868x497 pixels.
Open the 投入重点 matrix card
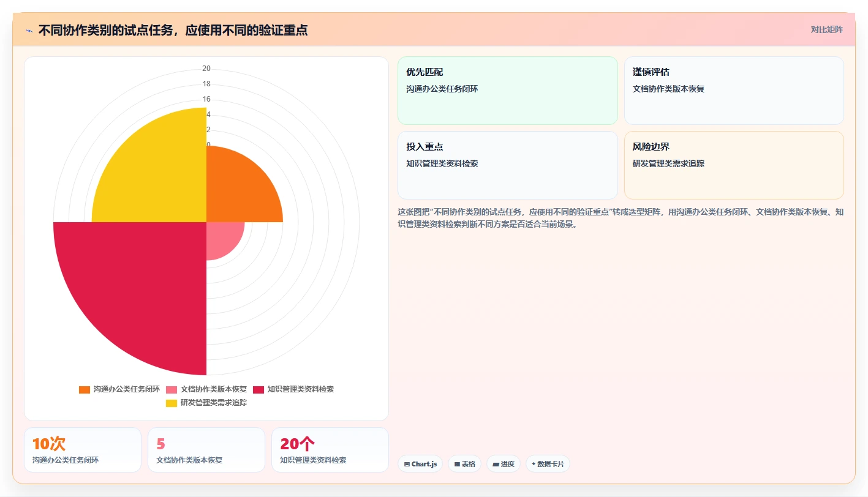pos(508,165)
